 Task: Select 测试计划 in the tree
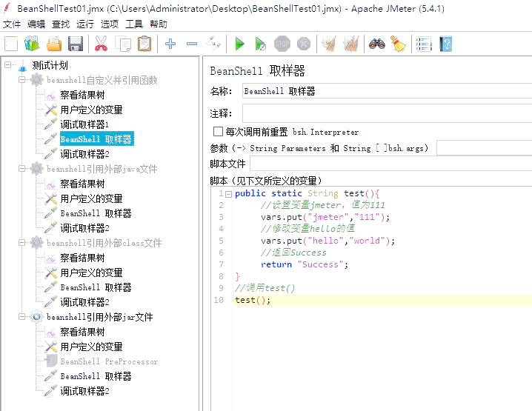click(50, 65)
